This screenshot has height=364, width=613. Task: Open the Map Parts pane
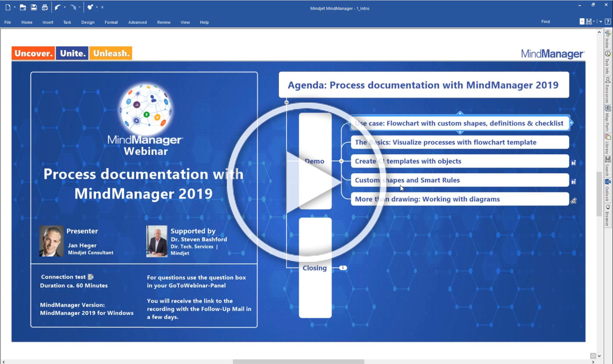(x=608, y=118)
